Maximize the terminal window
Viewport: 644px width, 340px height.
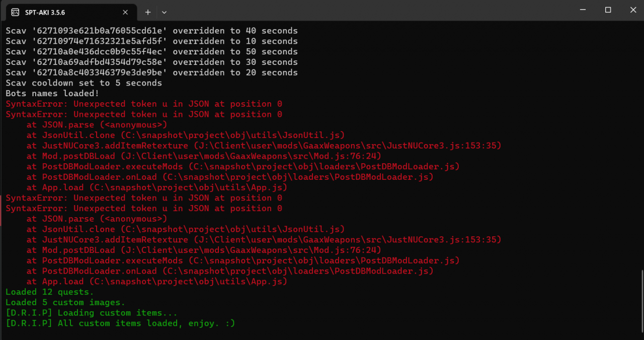point(608,10)
